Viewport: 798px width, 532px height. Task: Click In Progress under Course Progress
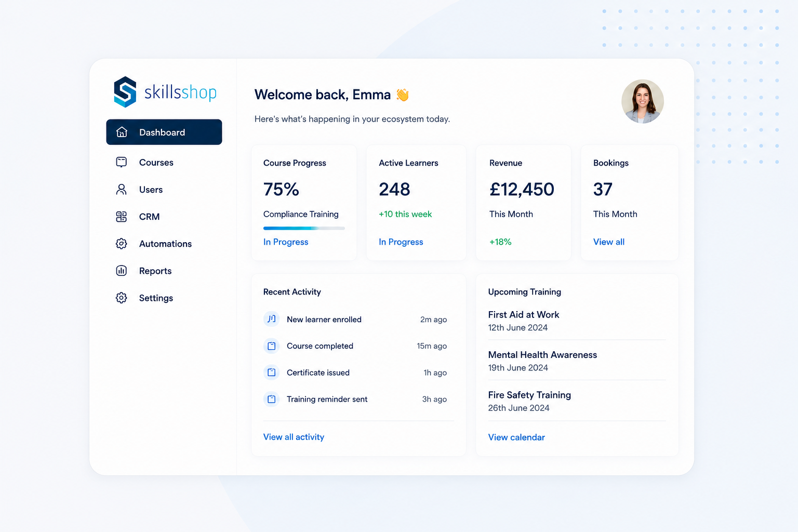[x=286, y=242]
